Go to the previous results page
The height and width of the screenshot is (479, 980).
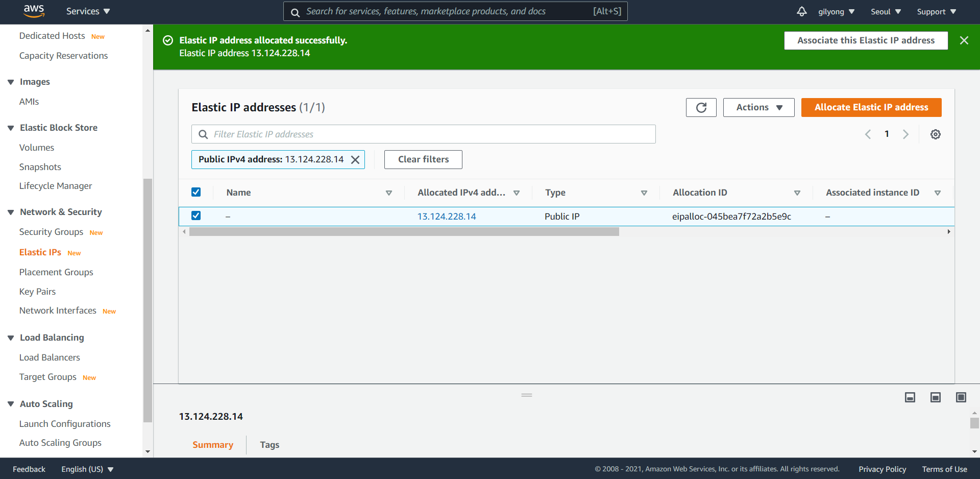click(x=868, y=134)
